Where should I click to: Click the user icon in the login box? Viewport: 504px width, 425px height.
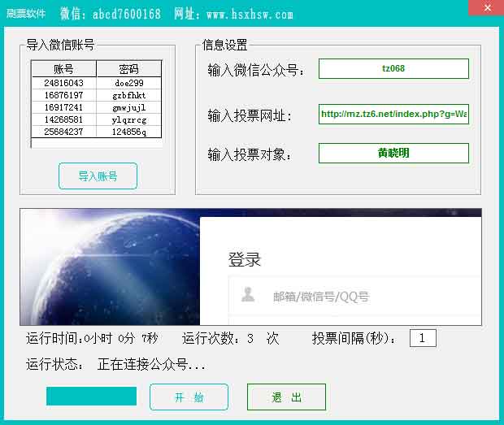point(248,295)
